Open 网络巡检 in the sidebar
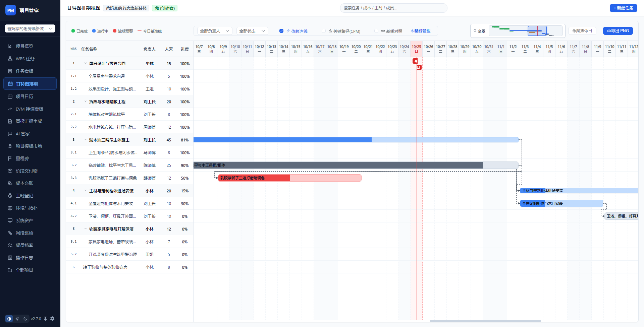 [30, 233]
